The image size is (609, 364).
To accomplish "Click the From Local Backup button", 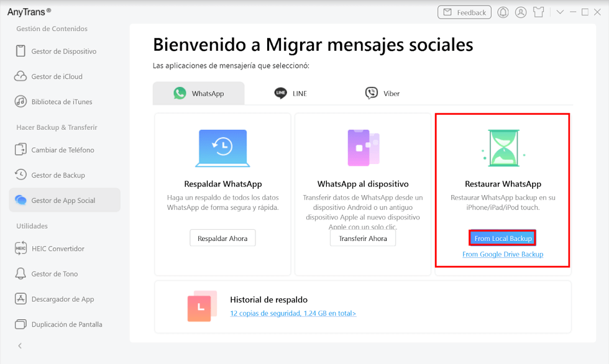I will pyautogui.click(x=503, y=239).
